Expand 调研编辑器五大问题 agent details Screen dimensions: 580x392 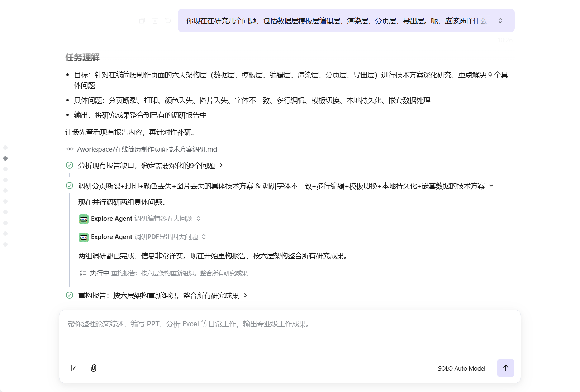click(x=198, y=219)
